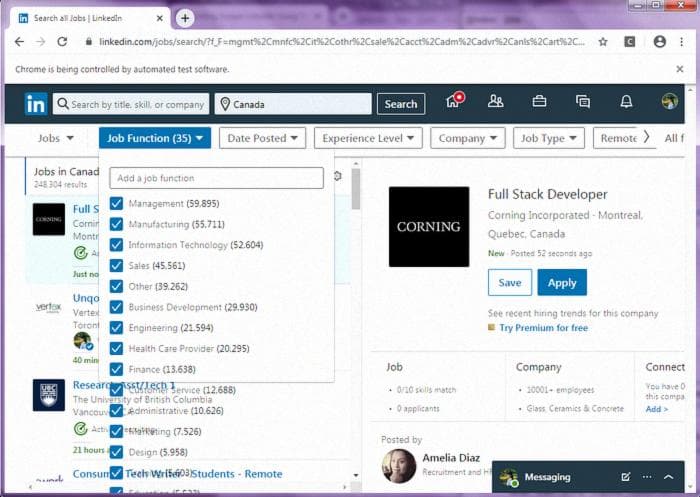Open the Experience Level dropdown

[x=368, y=138]
